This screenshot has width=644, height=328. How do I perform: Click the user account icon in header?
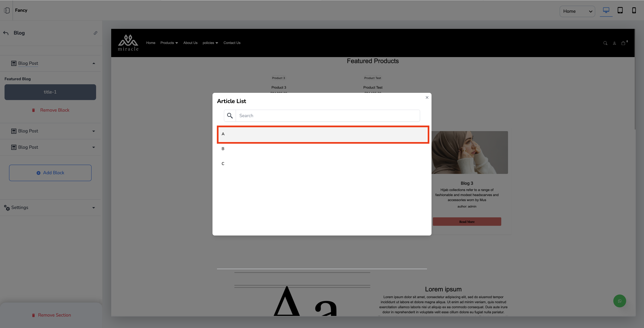[614, 43]
